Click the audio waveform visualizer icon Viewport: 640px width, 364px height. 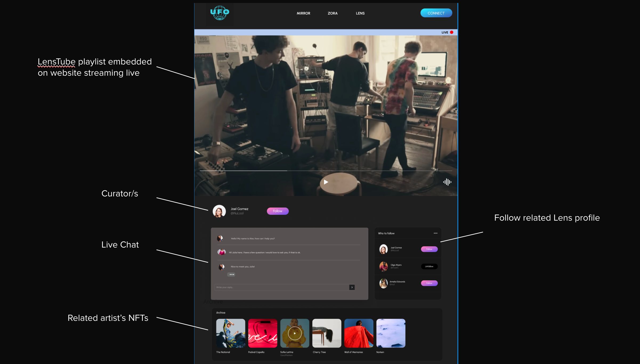point(447,181)
